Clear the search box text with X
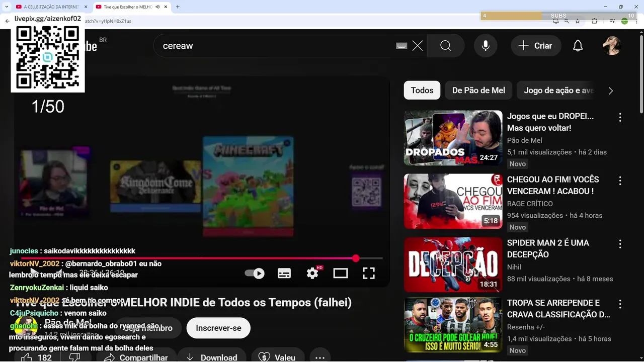The height and width of the screenshot is (362, 644). 418,46
